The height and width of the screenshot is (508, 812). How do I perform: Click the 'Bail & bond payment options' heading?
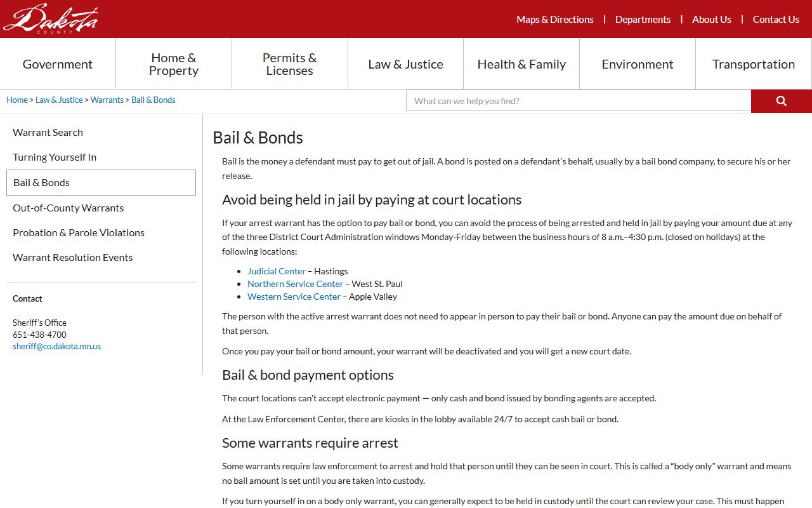click(x=308, y=375)
